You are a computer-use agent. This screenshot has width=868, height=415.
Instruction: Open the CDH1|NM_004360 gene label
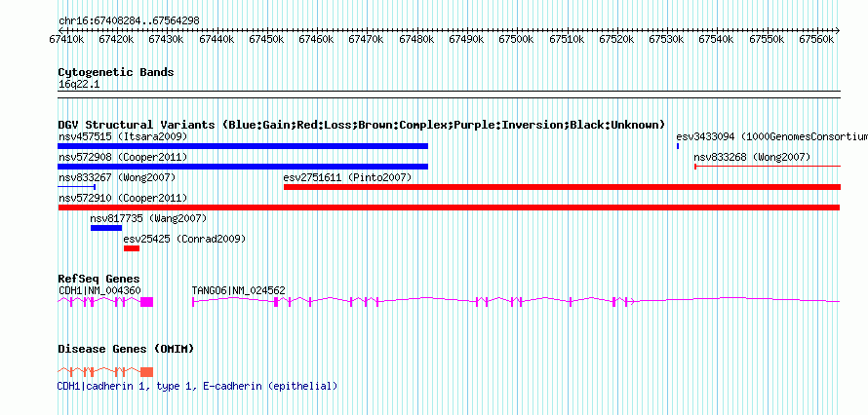[99, 290]
